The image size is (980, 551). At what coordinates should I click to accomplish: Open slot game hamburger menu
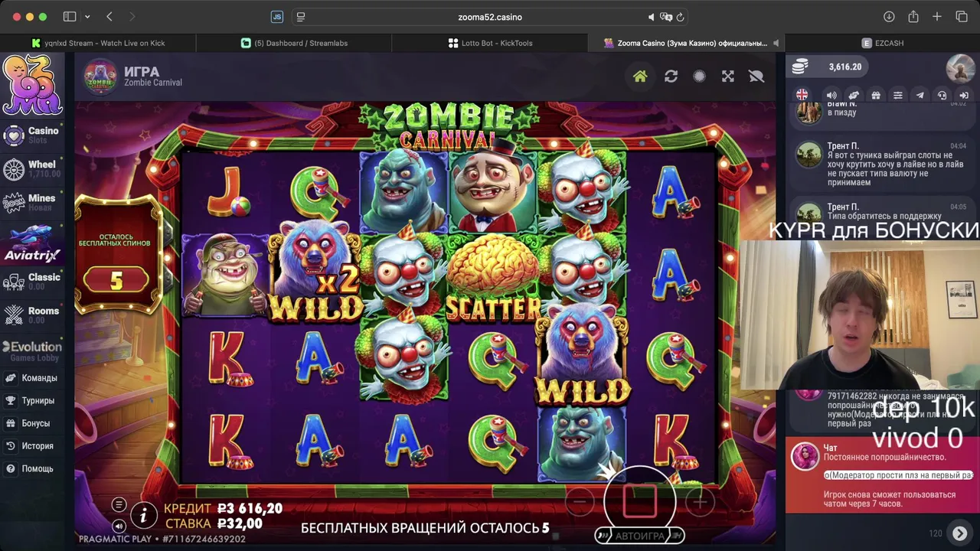119,504
